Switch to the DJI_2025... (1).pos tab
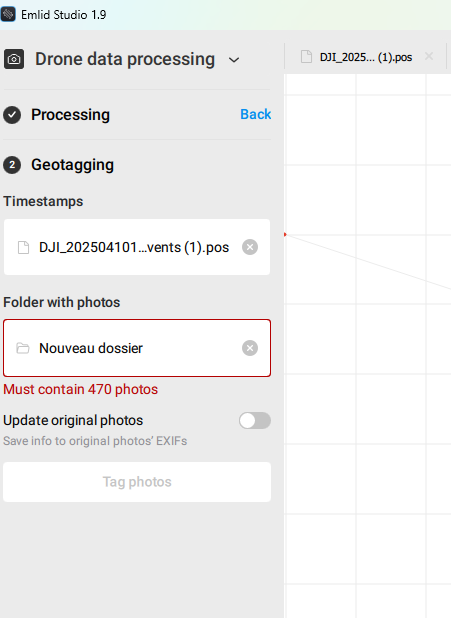Screen dimensions: 451x618 click(365, 57)
